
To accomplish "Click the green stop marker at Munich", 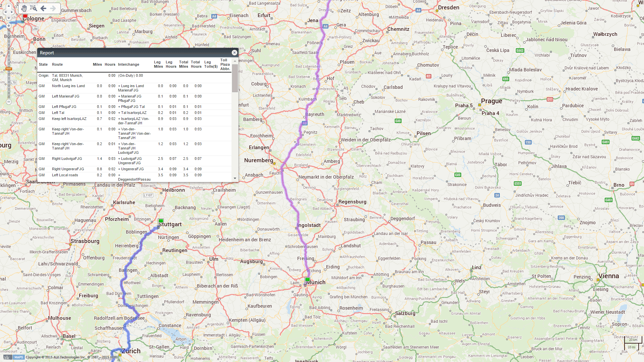I will 308,279.
